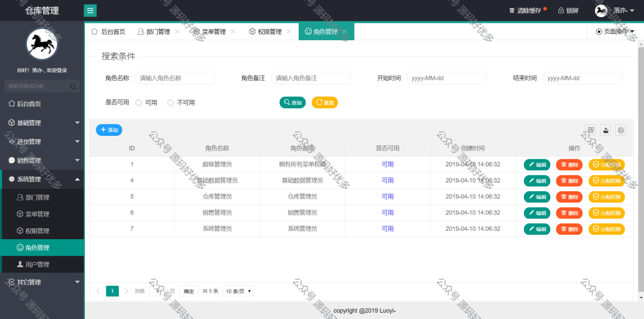Click the 锁屏 lock screen button
The width and height of the screenshot is (644, 319).
(568, 11)
